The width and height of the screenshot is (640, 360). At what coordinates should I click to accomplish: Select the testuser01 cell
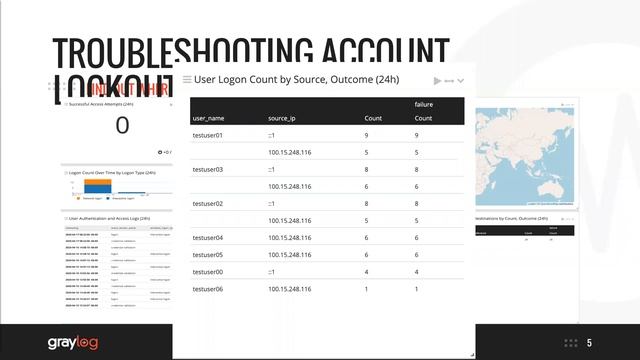tap(208, 135)
